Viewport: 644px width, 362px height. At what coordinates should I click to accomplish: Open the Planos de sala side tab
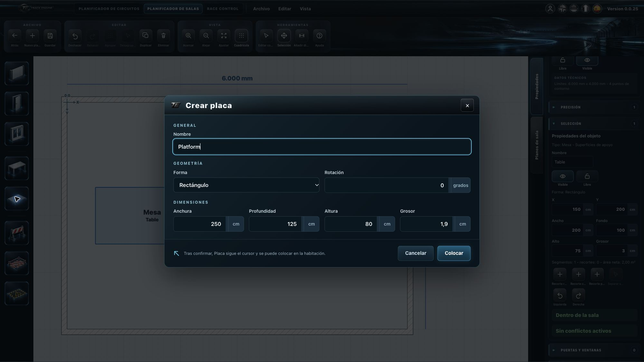(537, 145)
